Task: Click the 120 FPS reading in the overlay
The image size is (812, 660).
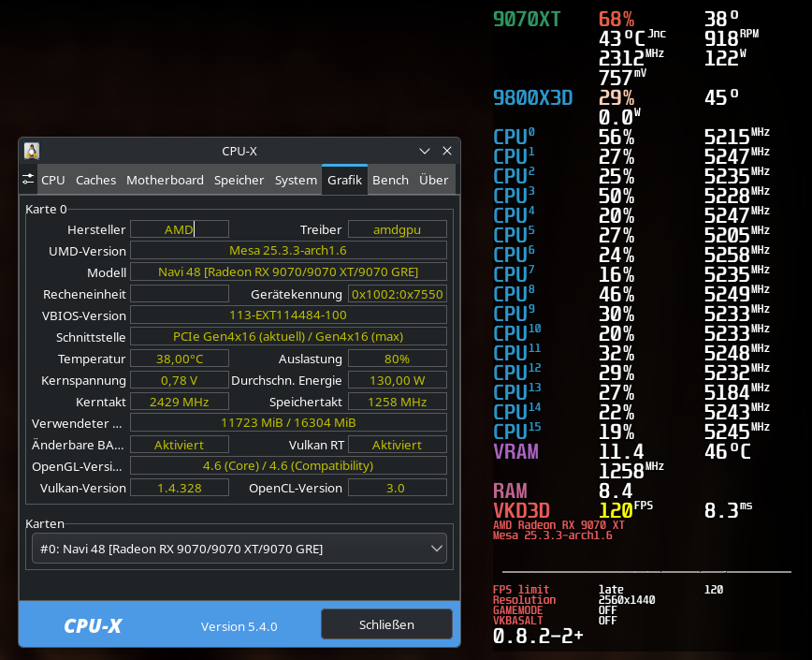Action: tap(625, 509)
